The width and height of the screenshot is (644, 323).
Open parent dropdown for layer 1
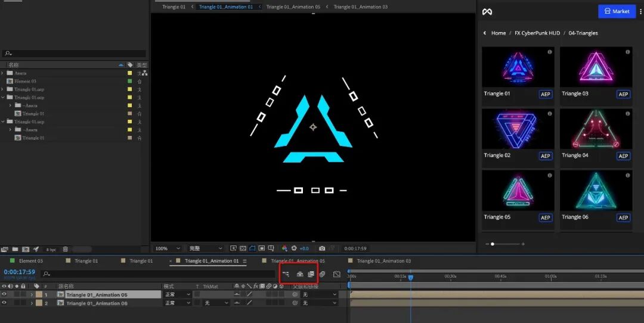point(320,294)
